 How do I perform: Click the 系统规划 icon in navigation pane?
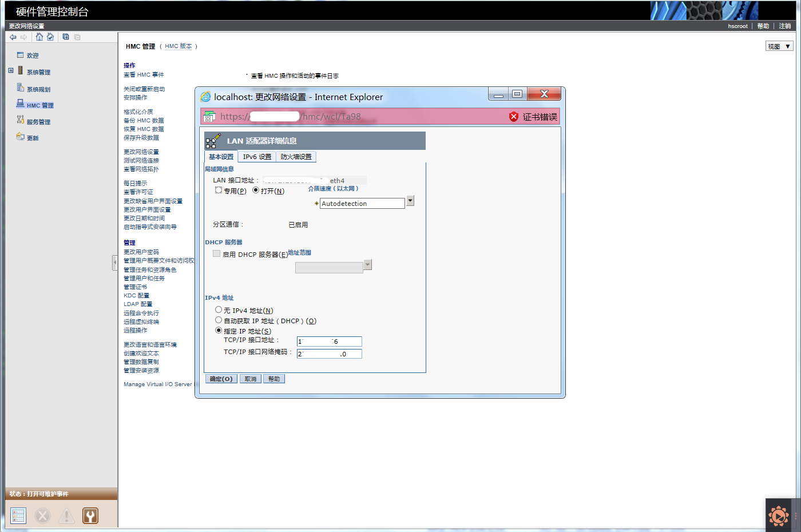point(21,88)
